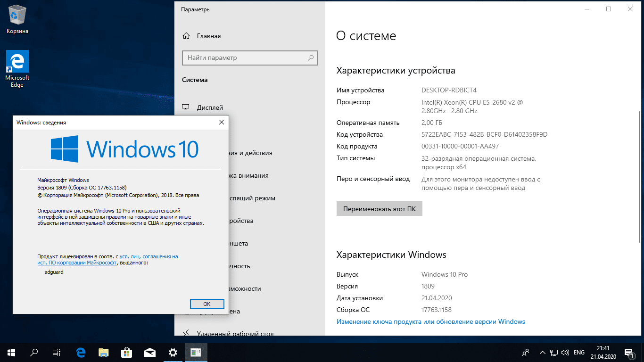Screen dimensions: 644x362
Task: Click the device code 5722EABC-7153-482B-BCF0-D61402358F9D
Action: pyautogui.click(x=484, y=134)
